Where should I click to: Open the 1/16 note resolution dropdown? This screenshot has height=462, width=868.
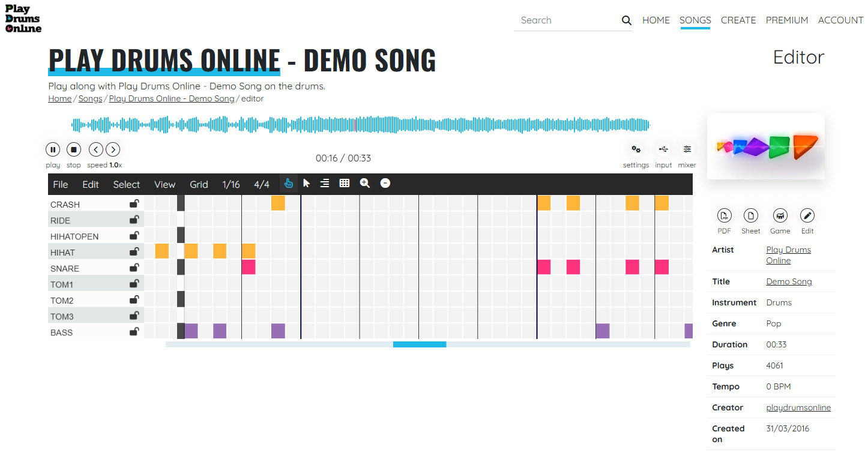click(x=231, y=184)
